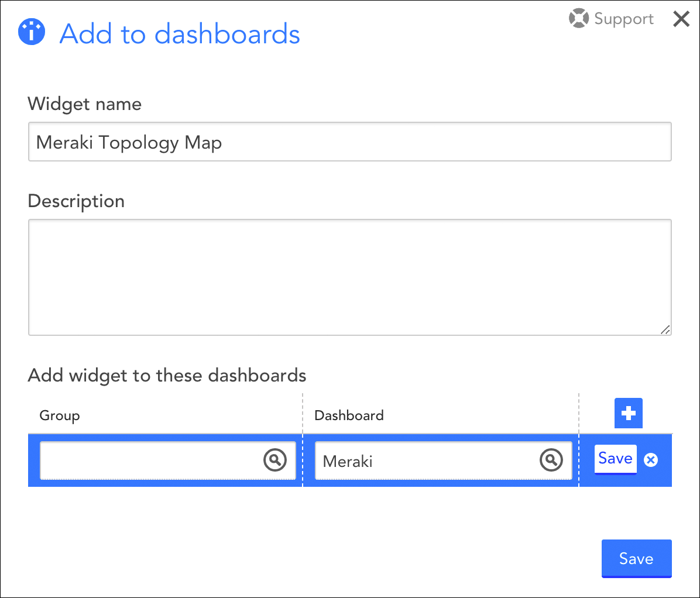
Task: Click the Support lifebuoy icon
Action: [578, 19]
